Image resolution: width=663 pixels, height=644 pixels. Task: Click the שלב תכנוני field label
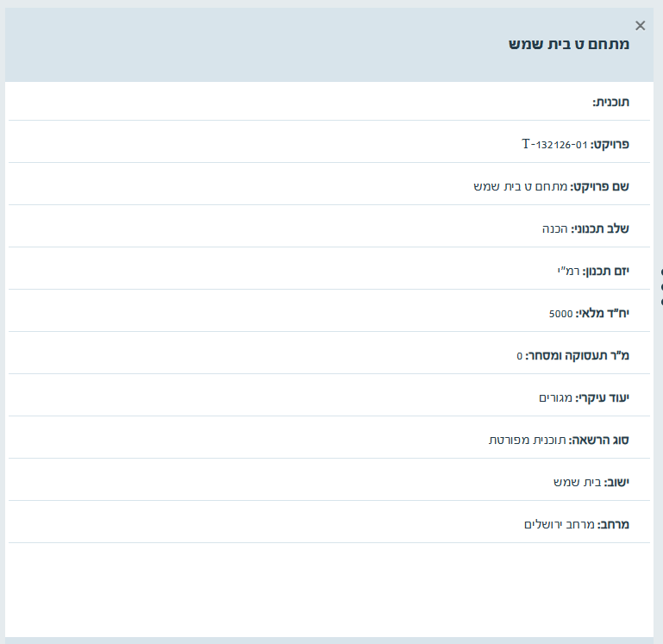(601, 228)
